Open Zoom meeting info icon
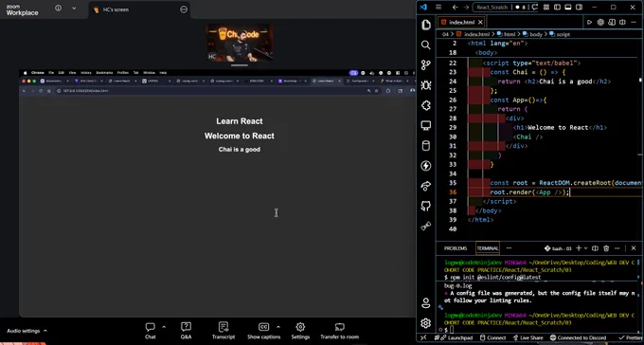The height and width of the screenshot is (345, 644). pyautogui.click(x=59, y=9)
